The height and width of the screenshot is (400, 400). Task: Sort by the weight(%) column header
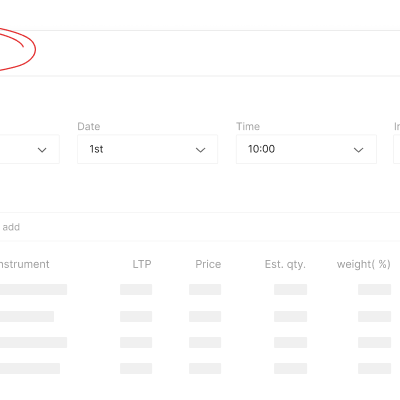click(x=364, y=264)
